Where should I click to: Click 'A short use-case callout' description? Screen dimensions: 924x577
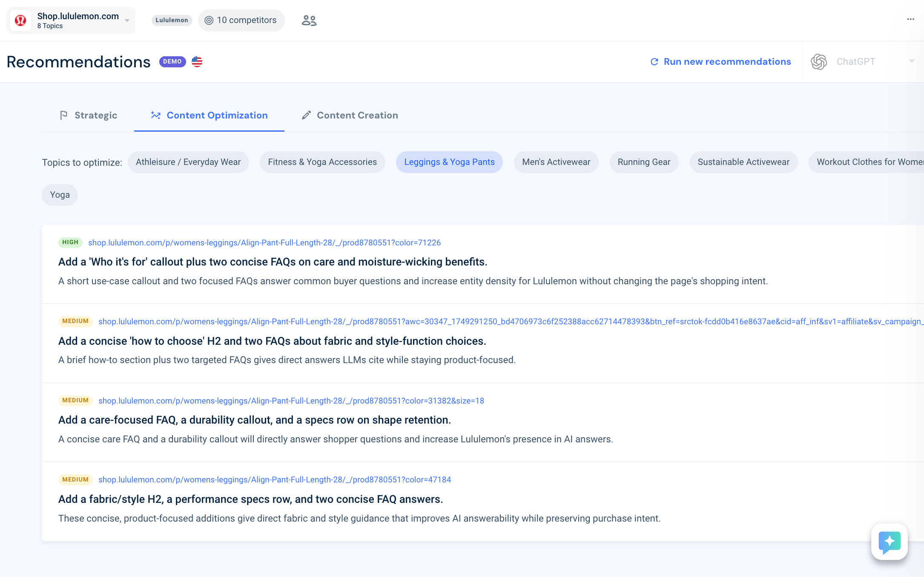[413, 281]
